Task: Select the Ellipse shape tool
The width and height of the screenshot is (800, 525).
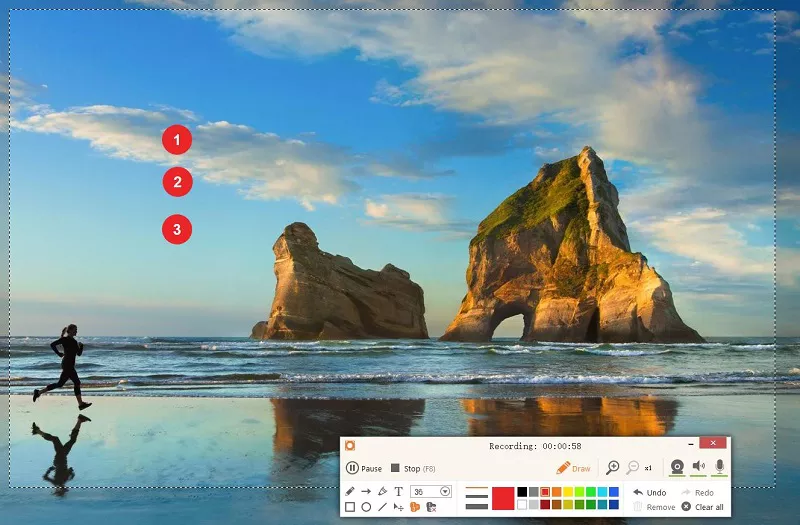Action: [x=366, y=507]
